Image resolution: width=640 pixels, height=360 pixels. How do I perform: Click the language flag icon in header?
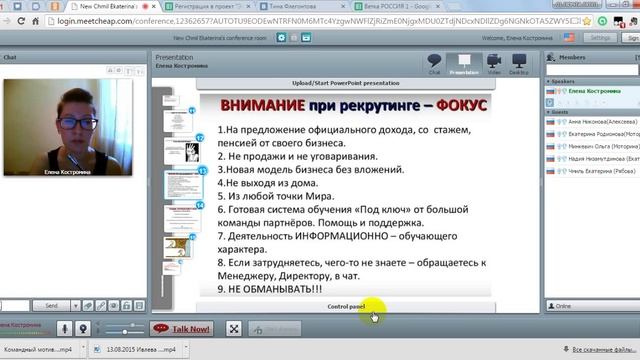(x=569, y=38)
